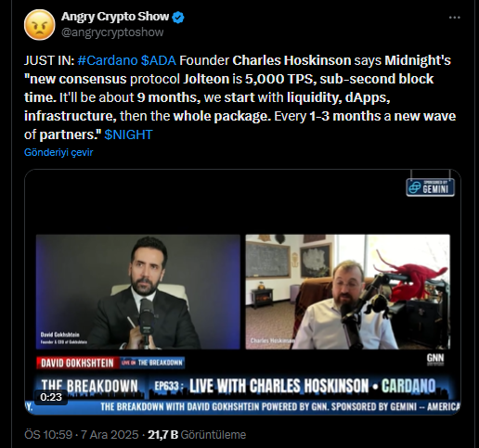
Task: Open the $NIGHT cashtag
Action: click(x=128, y=134)
